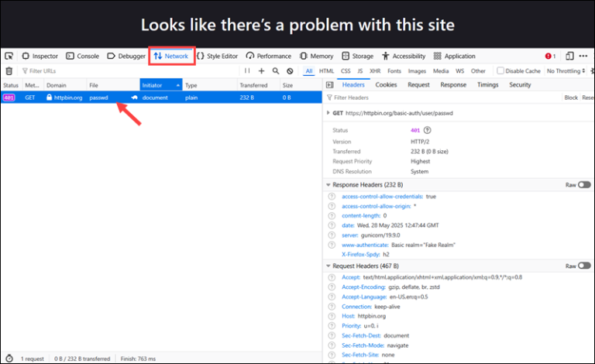
Task: Click the plus icon to add request
Action: click(x=261, y=71)
